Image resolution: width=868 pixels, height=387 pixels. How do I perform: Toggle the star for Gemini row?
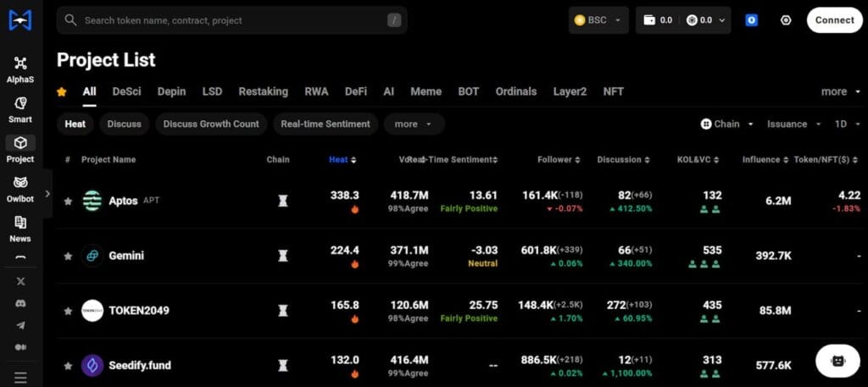68,256
